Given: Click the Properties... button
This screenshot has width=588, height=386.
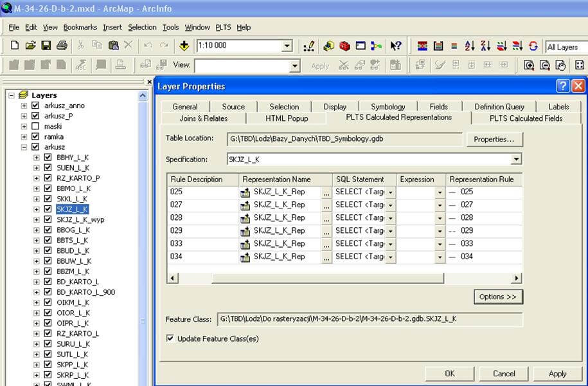Looking at the screenshot, I should point(494,140).
